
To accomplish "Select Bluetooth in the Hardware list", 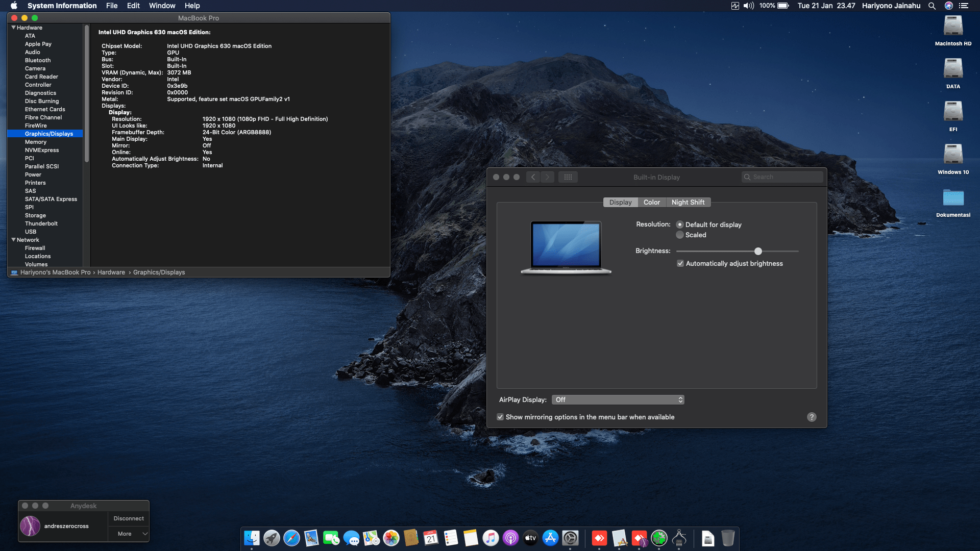I will tap(38, 60).
